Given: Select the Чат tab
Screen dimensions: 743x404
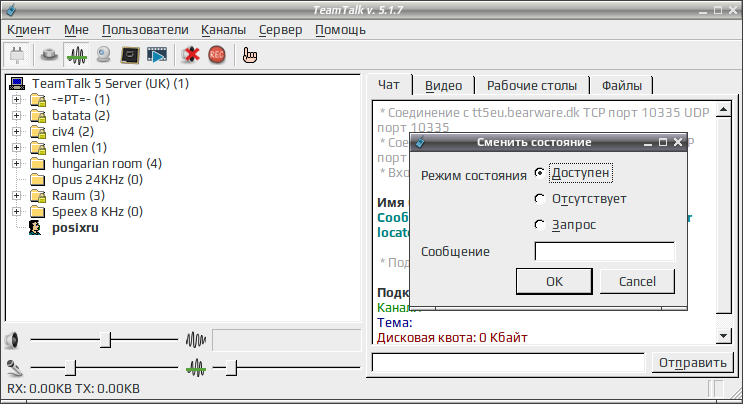Looking at the screenshot, I should (x=389, y=85).
